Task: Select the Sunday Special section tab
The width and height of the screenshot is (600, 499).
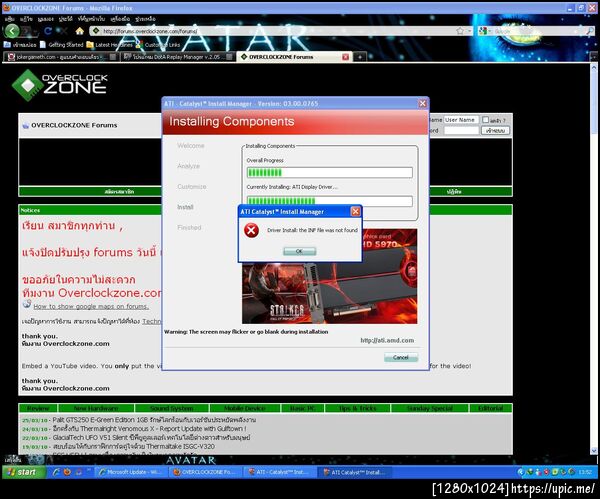Action: (430, 408)
